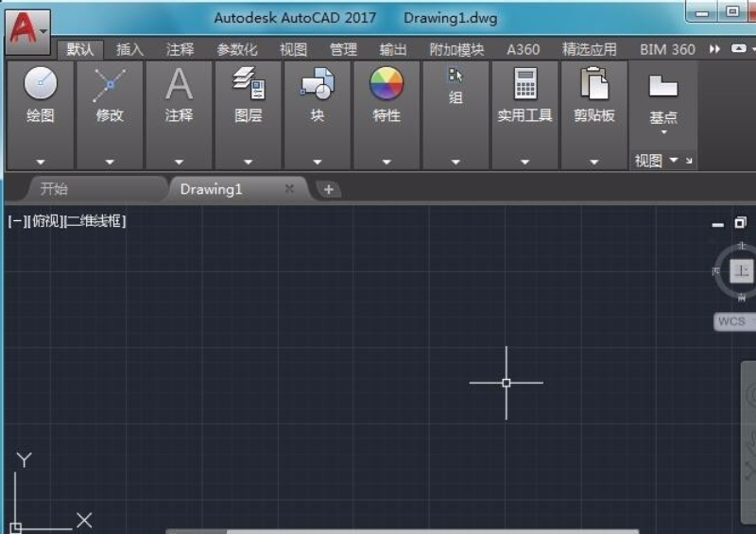Click the Block (块) panel icon

tap(317, 83)
